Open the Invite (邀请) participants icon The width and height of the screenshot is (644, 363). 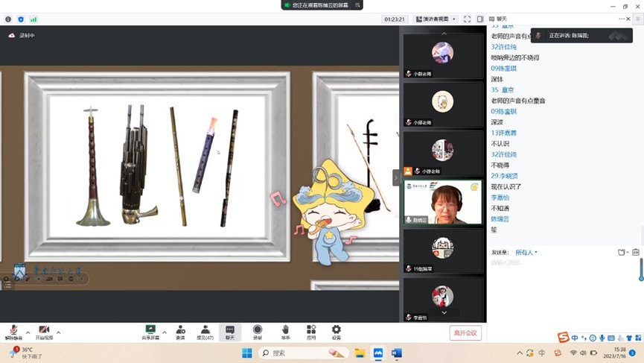[x=180, y=332]
